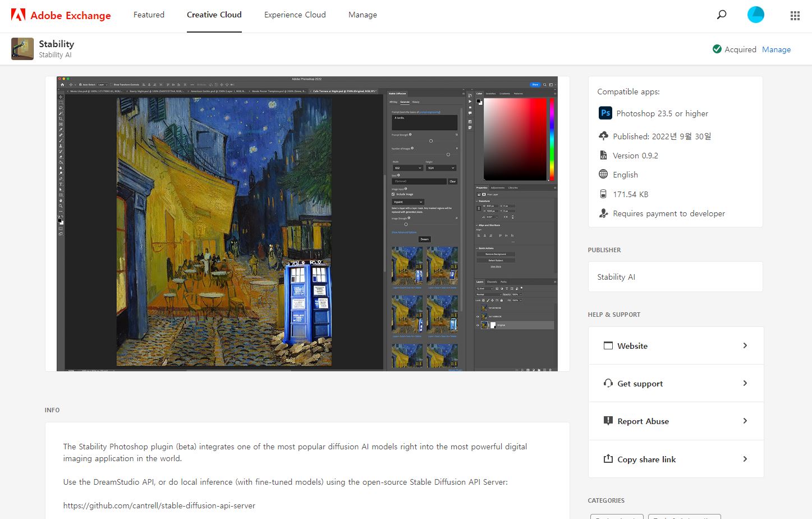Viewport: 812px width, 519px height.
Task: Click the storage icon beside 171.54 KB
Action: point(603,194)
